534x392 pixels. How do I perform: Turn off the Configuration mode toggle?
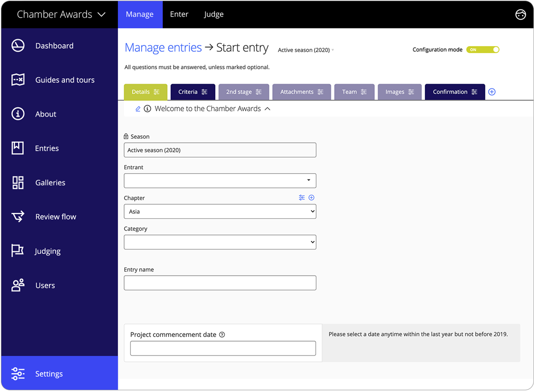click(x=483, y=50)
